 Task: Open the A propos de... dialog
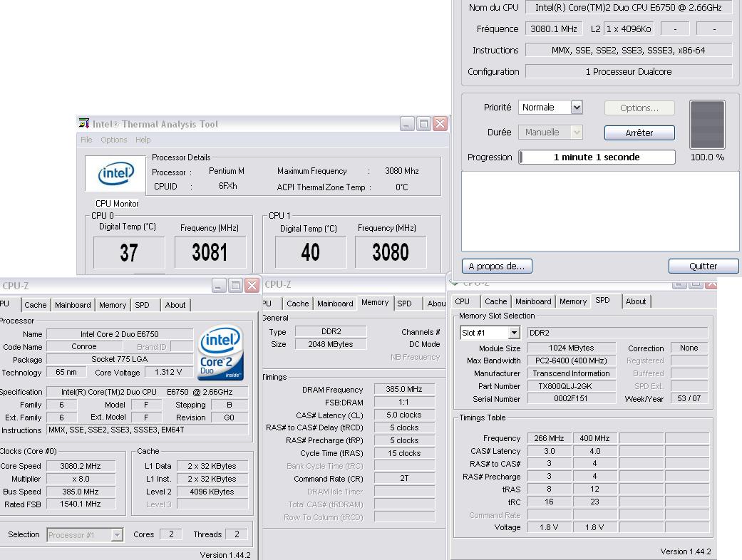click(x=497, y=266)
